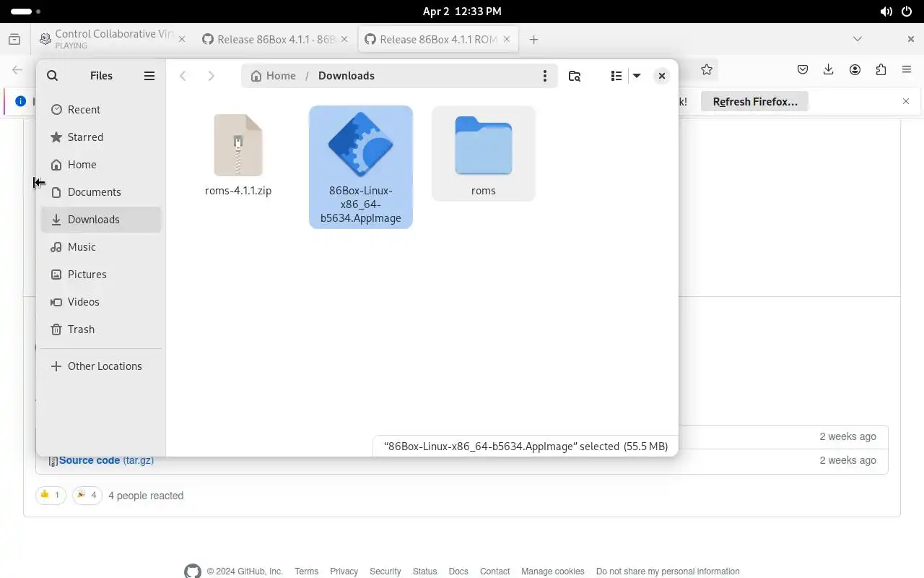
Task: Switch to Release 86Box 4.1.1 tab
Action: (276, 40)
